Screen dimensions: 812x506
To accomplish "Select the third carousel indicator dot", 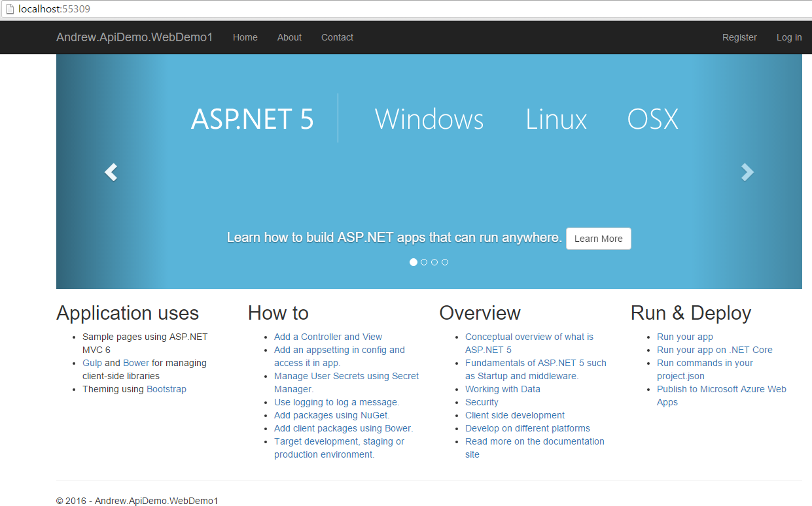I will pyautogui.click(x=434, y=262).
